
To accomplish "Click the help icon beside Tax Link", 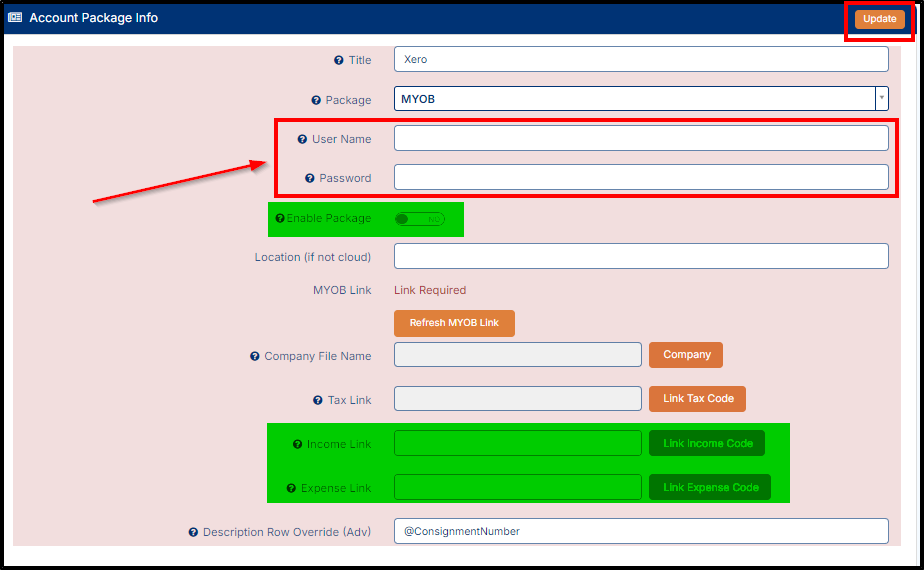I will (318, 400).
